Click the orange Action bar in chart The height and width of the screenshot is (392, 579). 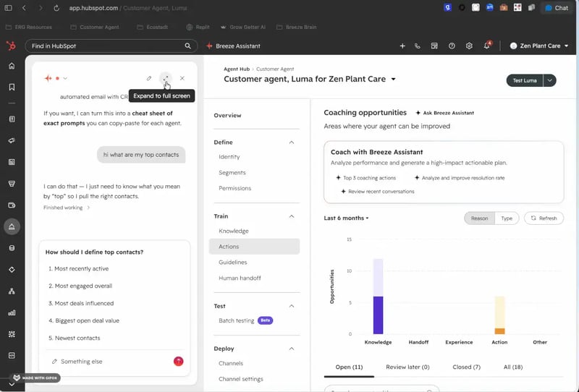(499, 331)
